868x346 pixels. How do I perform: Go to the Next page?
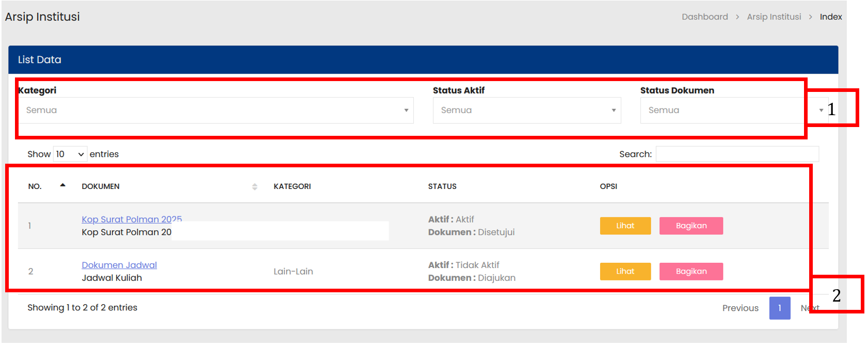[x=805, y=308]
